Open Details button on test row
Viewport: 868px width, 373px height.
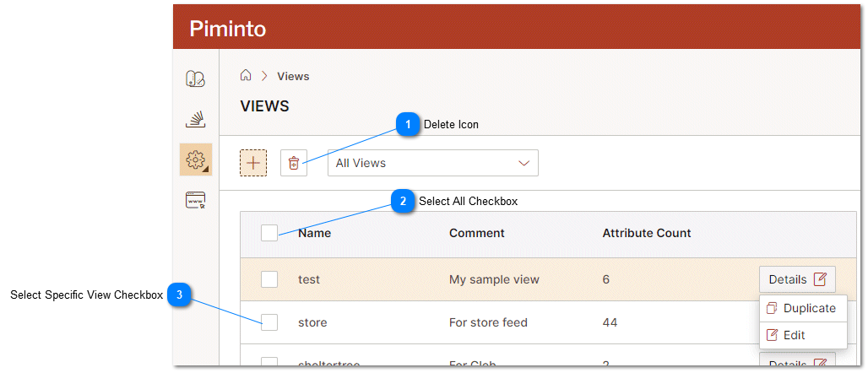click(x=797, y=279)
